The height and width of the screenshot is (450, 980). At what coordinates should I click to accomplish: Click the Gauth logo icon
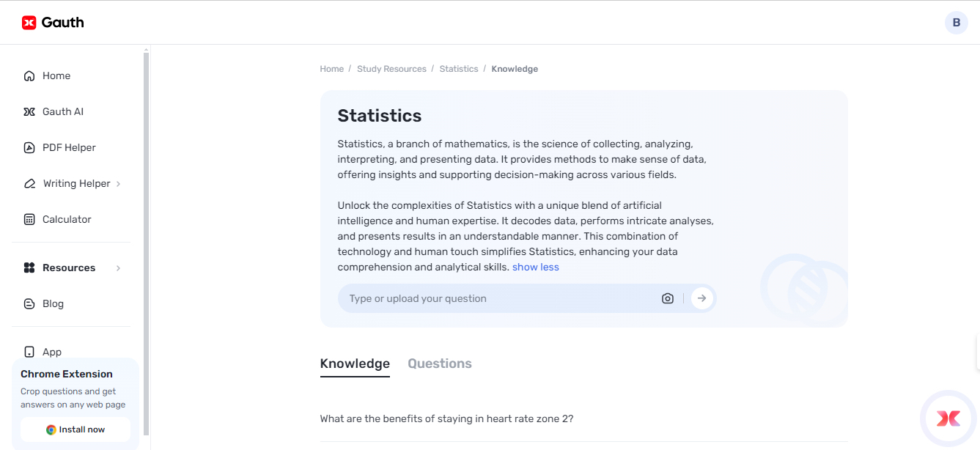[29, 23]
